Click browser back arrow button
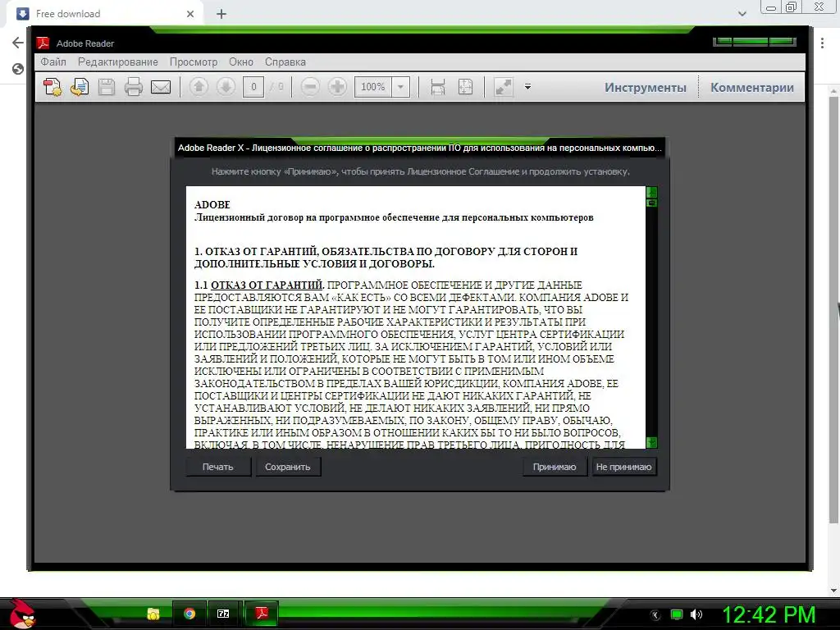The image size is (840, 630). coord(18,43)
